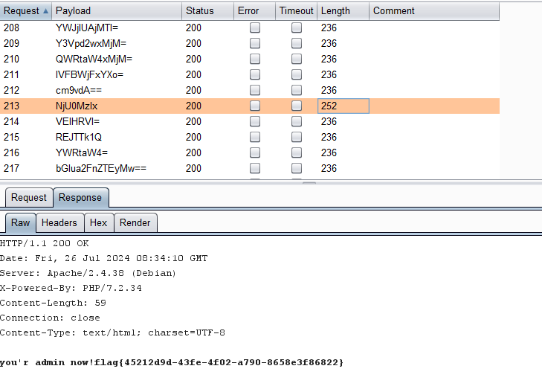
Task: Click the Length column header
Action: [335, 10]
